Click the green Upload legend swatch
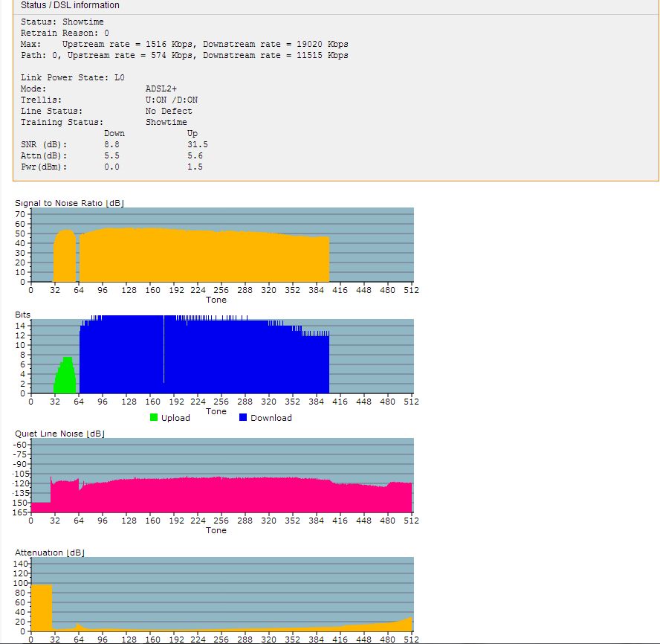This screenshot has width=660, height=644. pos(154,417)
